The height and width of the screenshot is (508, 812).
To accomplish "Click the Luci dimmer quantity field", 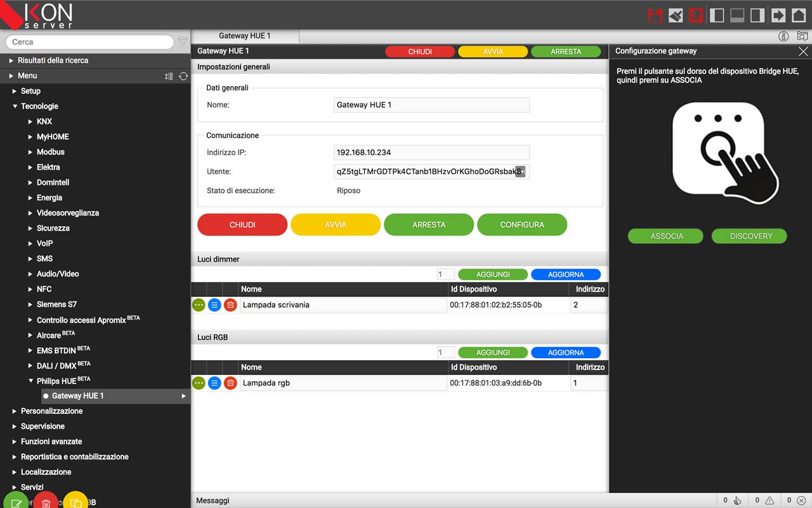I will [x=445, y=274].
